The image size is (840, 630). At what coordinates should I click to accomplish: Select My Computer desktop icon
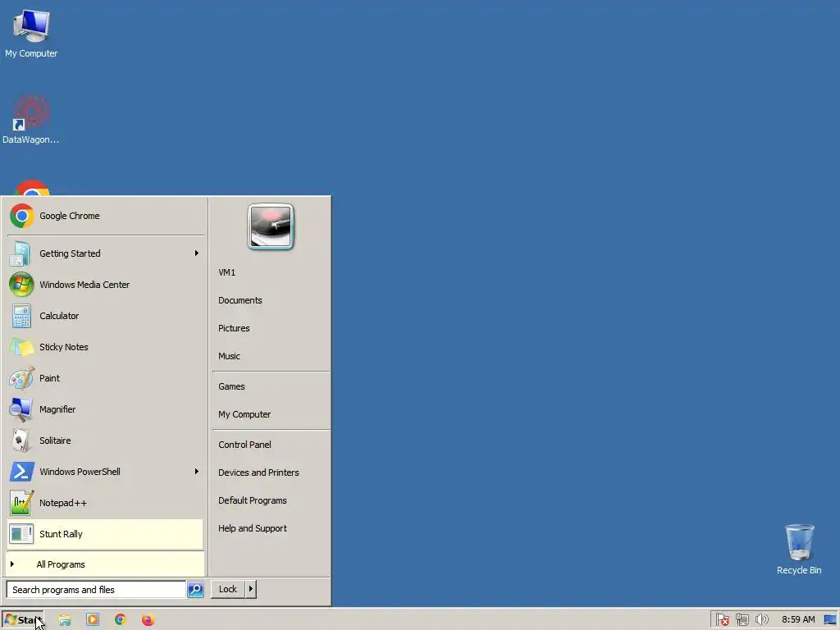click(x=31, y=33)
